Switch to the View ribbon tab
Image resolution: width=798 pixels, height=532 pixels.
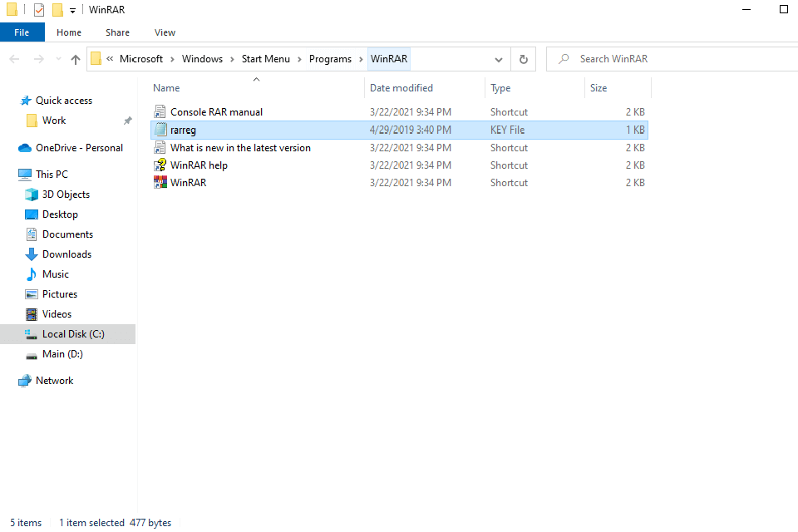tap(165, 32)
